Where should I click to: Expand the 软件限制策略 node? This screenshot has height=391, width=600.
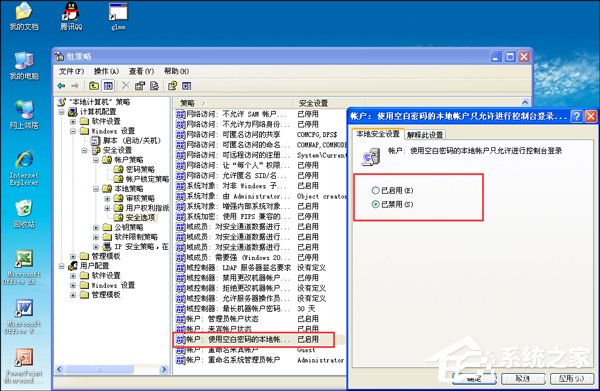(x=96, y=237)
